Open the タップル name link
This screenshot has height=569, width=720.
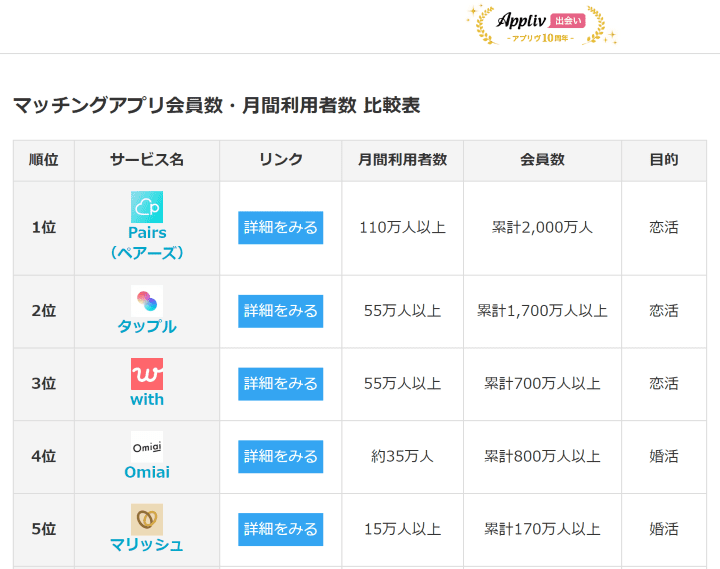click(147, 326)
